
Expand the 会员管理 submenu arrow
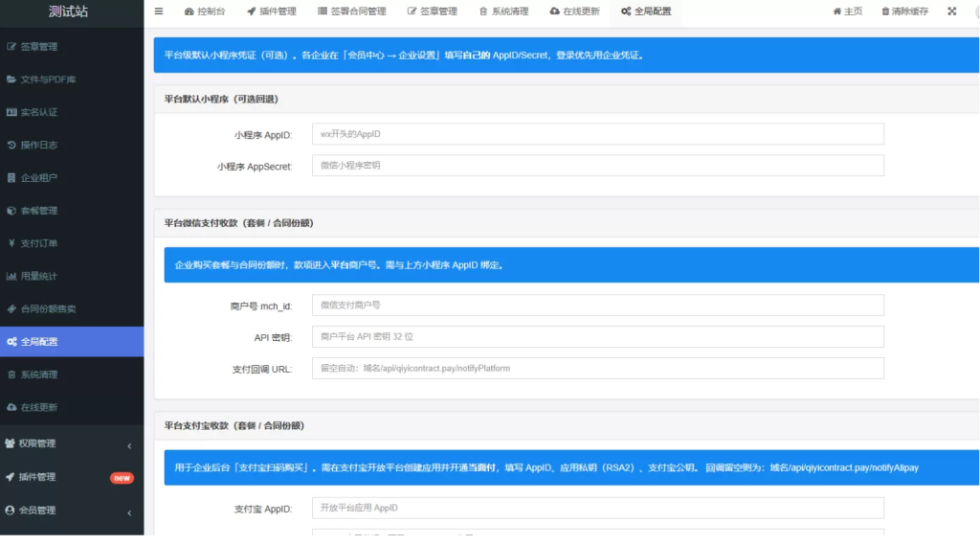[129, 513]
